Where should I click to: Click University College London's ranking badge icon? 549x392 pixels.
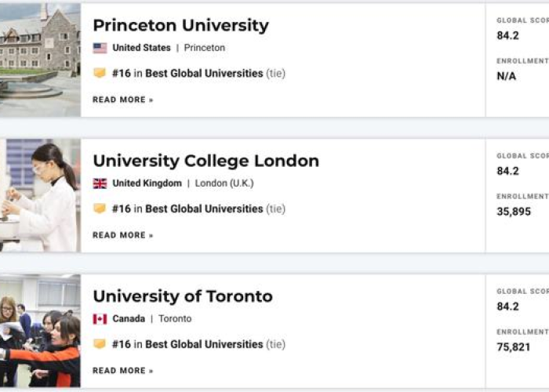100,209
